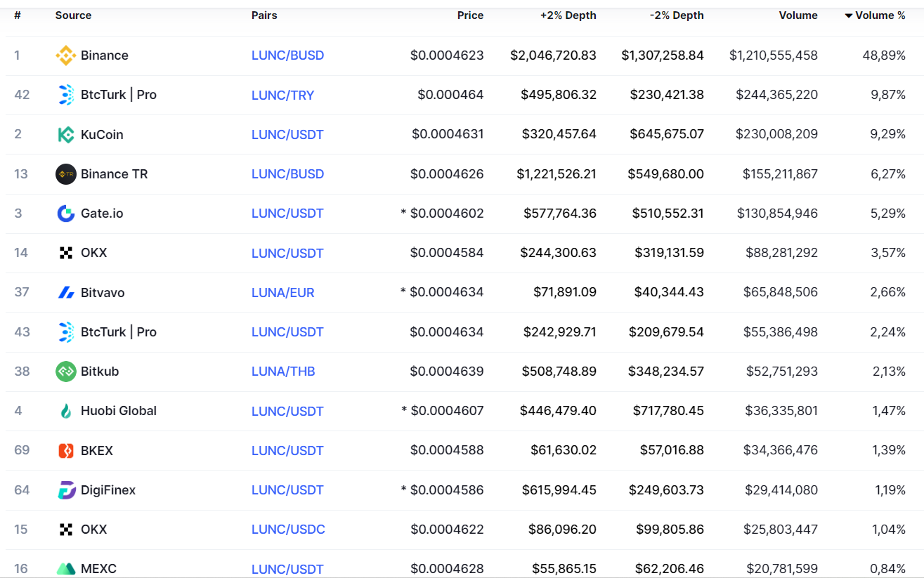Open Binance LUNC/BUSD pair link
The image size is (924, 578).
pos(288,55)
